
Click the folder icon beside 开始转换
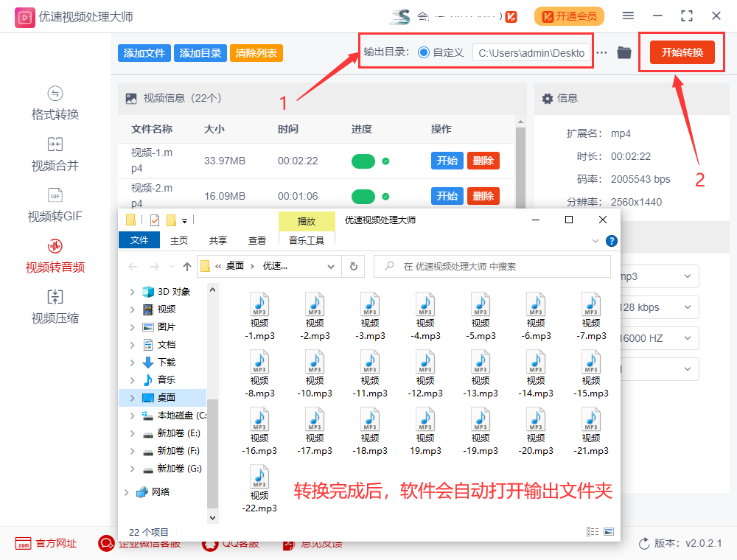[x=624, y=52]
